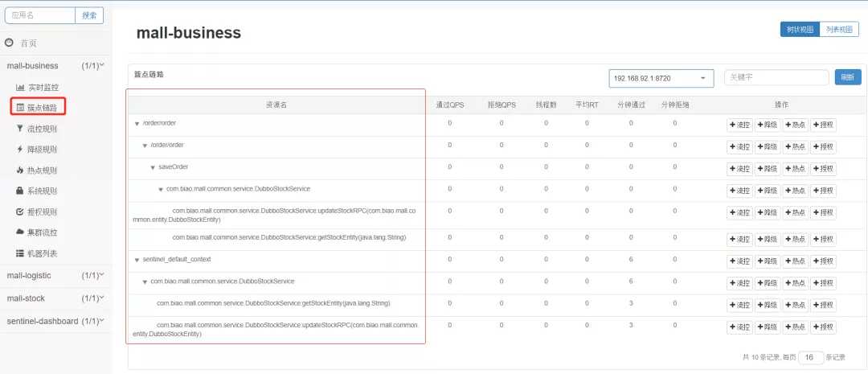Click the 实时监控 chart icon
The width and height of the screenshot is (868, 374).
click(x=20, y=87)
